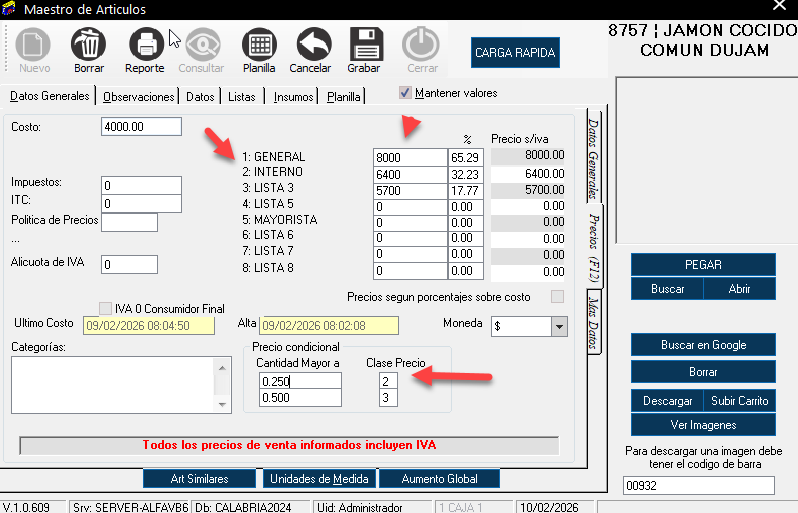
Task: Toggle the IVA 0 Consumidor Final checkbox
Action: [106, 308]
